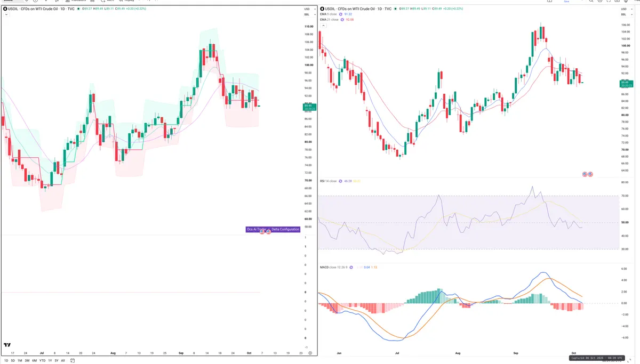Screen dimensions: 640x364
Task: Select the All time range
Action: (x=62, y=361)
